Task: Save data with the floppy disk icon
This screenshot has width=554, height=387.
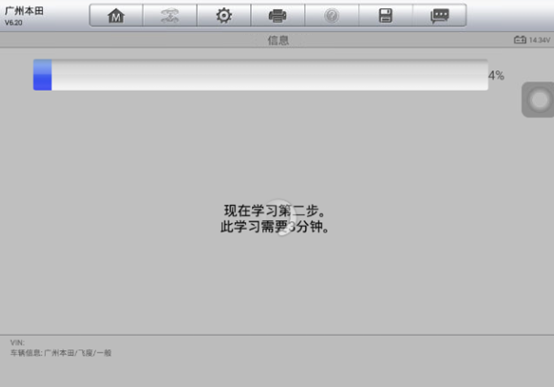Action: click(x=385, y=16)
